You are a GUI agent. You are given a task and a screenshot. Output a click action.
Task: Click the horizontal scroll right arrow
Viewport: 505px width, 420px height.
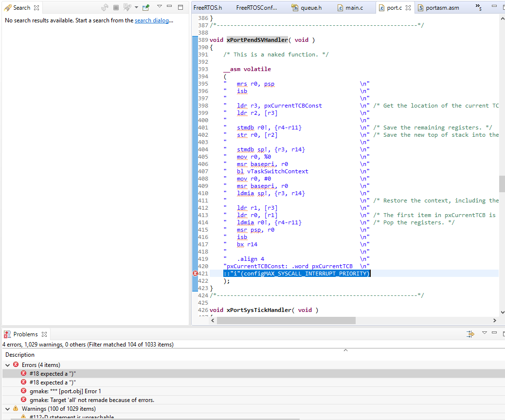point(495,321)
